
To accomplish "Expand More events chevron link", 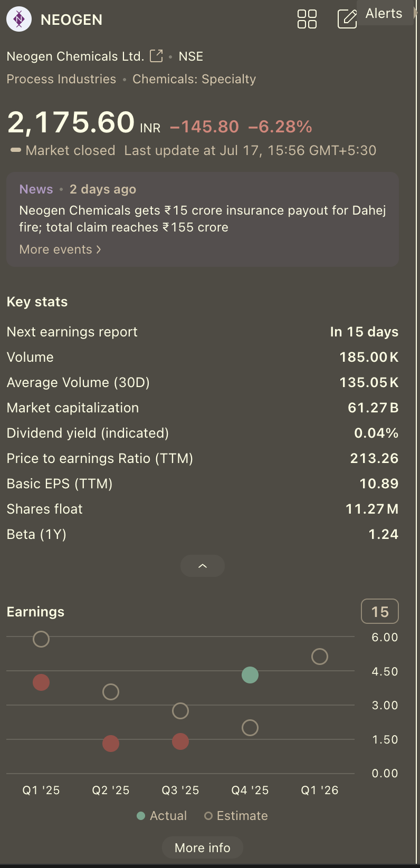I will [60, 249].
